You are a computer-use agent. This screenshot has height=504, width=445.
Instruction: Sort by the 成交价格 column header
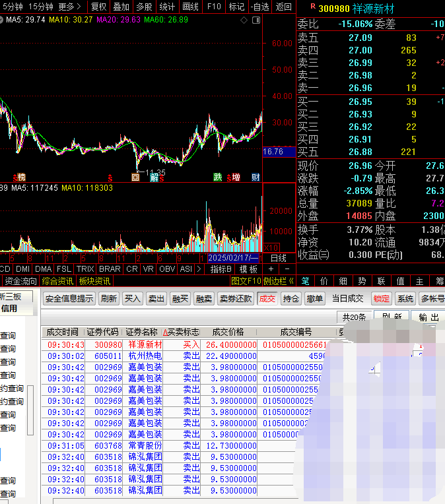tap(228, 332)
